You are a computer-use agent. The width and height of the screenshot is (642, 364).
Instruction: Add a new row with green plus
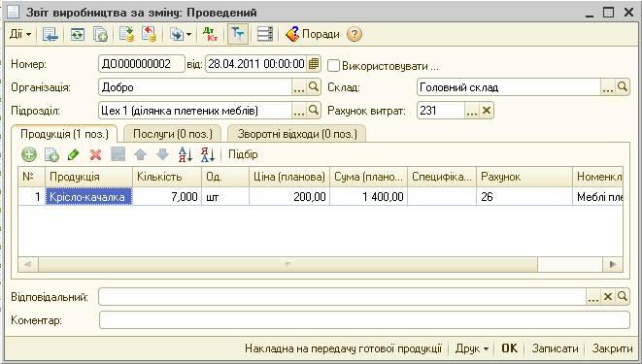(29, 154)
